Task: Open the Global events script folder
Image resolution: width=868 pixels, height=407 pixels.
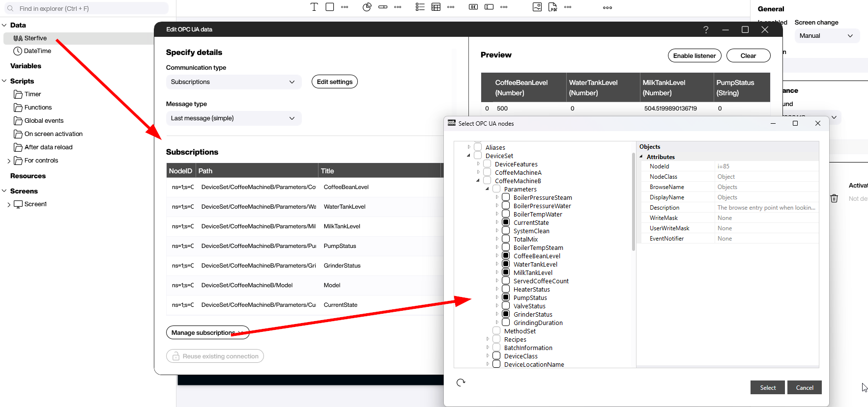Action: [x=44, y=121]
